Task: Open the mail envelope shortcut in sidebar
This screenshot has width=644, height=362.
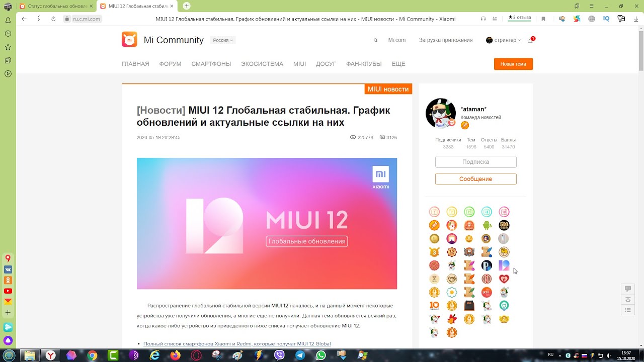Action: pyautogui.click(x=8, y=302)
